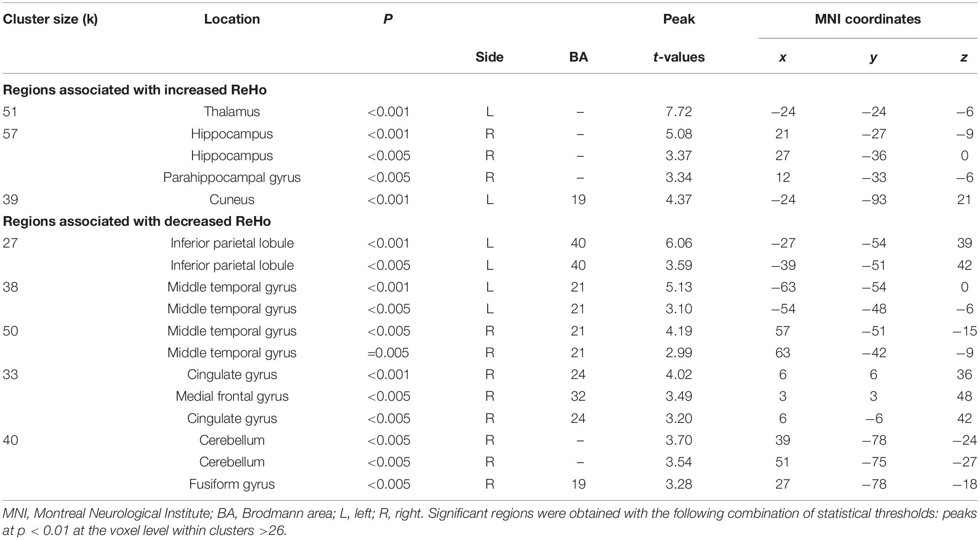Click the Parahippocampal gyrus cell

click(x=232, y=178)
